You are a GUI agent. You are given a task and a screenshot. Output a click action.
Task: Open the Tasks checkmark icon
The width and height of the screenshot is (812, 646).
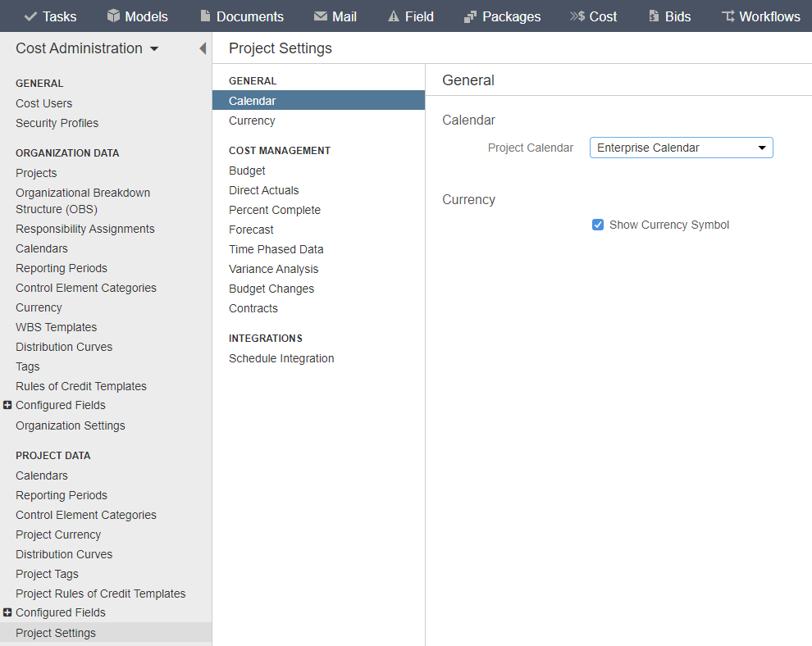[30, 16]
